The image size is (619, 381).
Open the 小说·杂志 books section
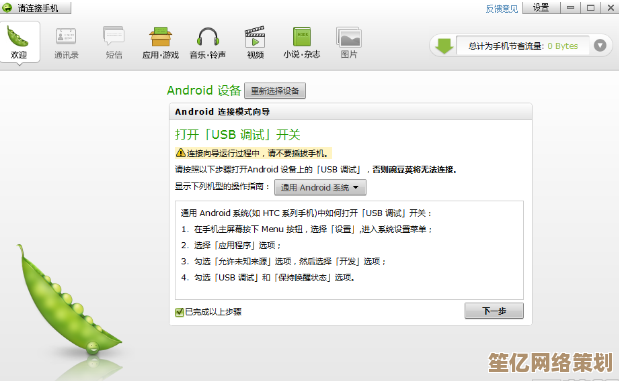click(x=302, y=43)
